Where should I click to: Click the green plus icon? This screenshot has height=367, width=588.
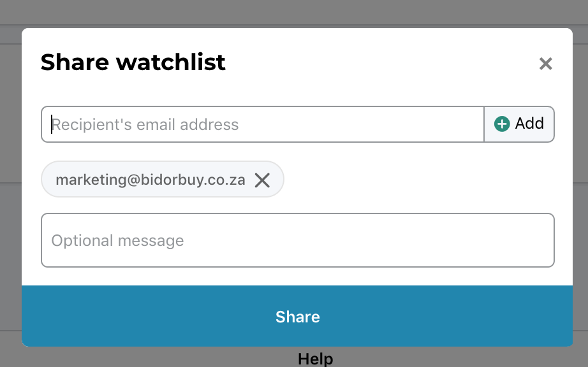502,124
